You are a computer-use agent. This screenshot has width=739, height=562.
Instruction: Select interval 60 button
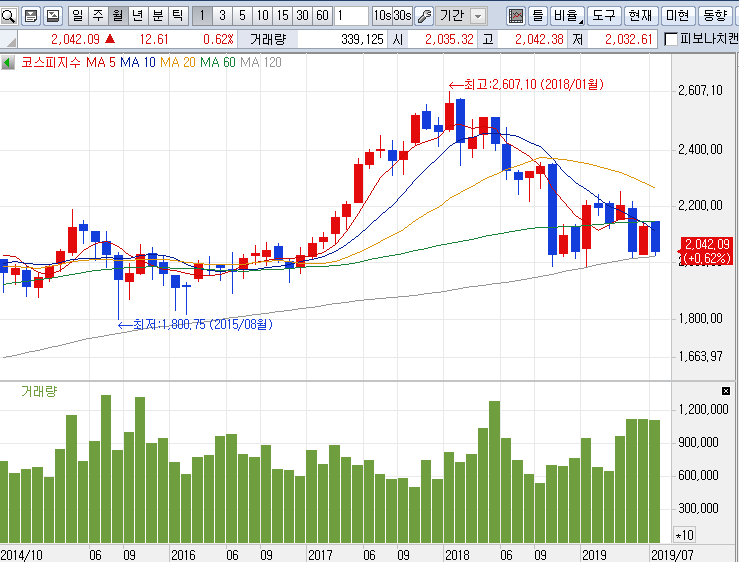322,16
